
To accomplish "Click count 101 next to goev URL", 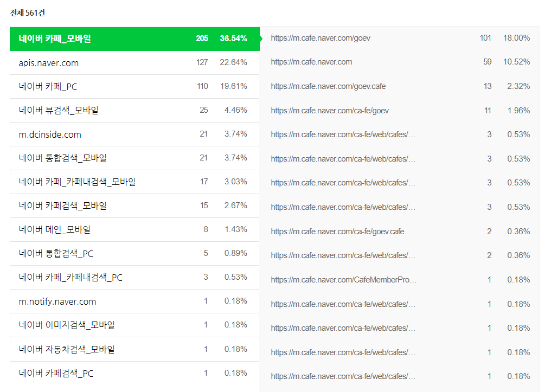I will tap(485, 38).
